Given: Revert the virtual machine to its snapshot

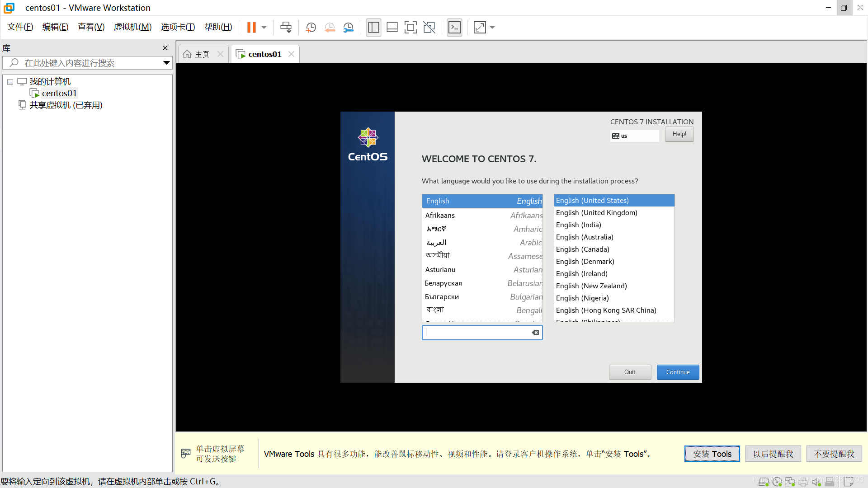Looking at the screenshot, I should point(330,28).
